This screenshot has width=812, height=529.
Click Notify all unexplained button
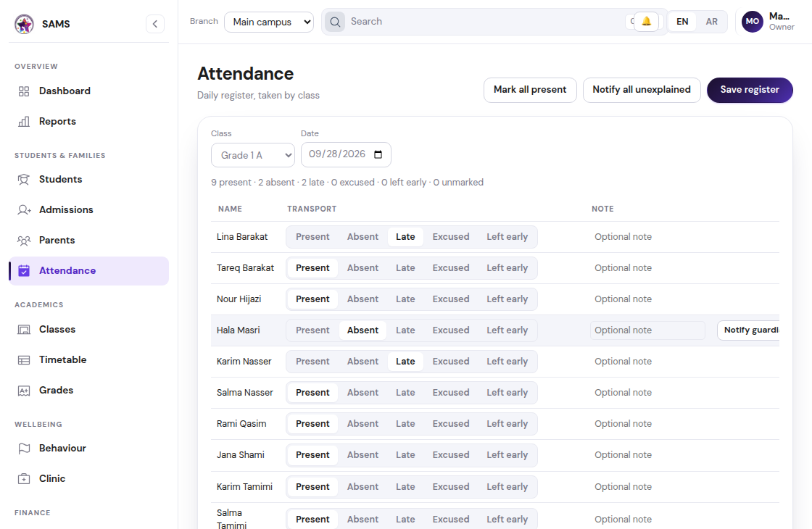(642, 90)
